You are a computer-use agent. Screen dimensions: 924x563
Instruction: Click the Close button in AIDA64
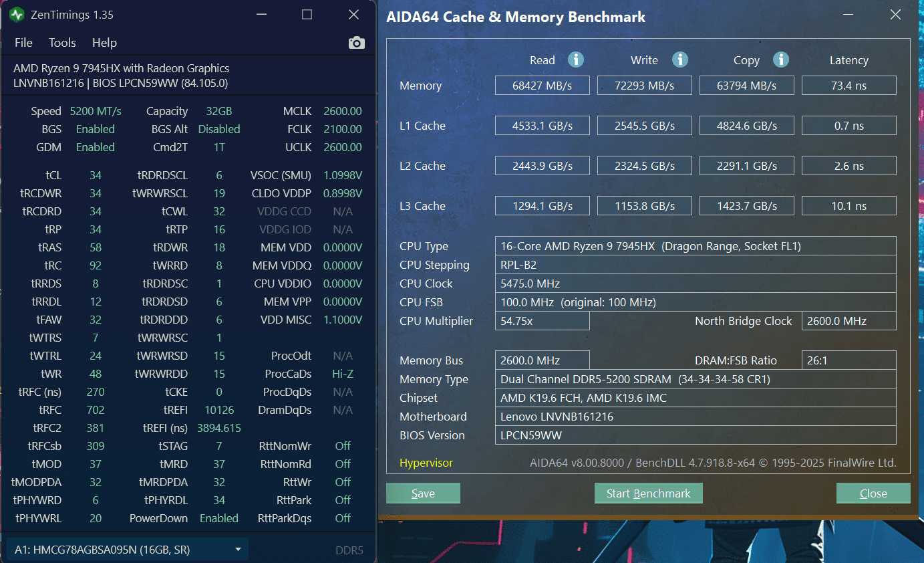[x=873, y=493]
